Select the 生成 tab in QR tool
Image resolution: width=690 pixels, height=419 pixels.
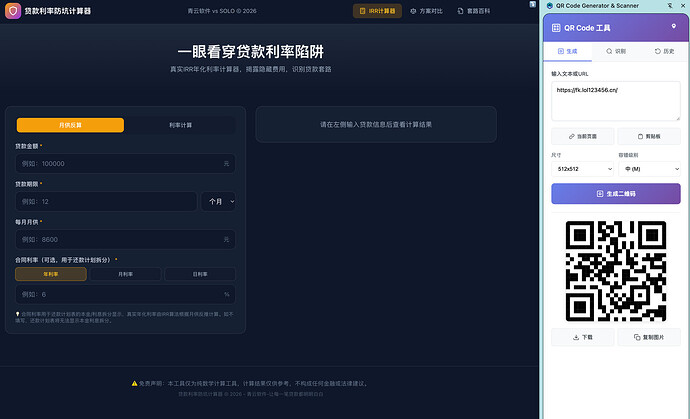(x=567, y=51)
